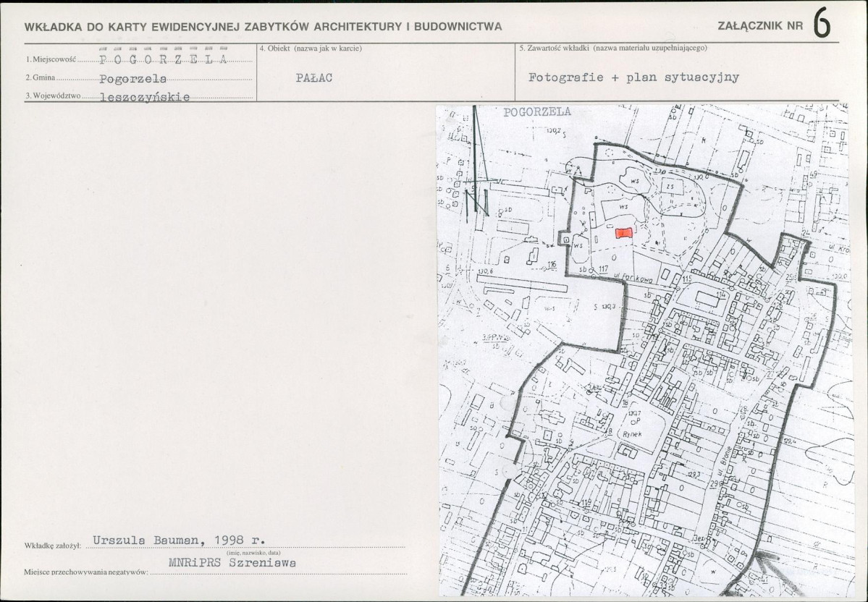Click the POGORZELA title above the map
The image size is (868, 602).
tap(536, 112)
